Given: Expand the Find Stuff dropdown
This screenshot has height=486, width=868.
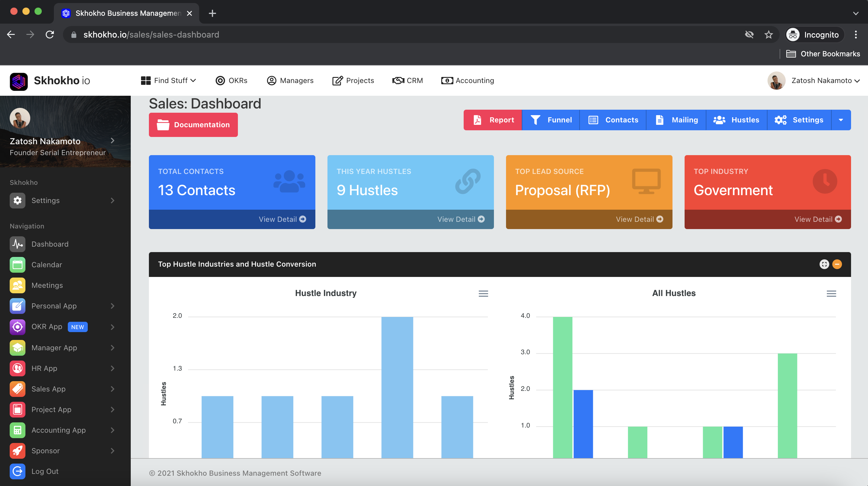Looking at the screenshot, I should tap(169, 81).
